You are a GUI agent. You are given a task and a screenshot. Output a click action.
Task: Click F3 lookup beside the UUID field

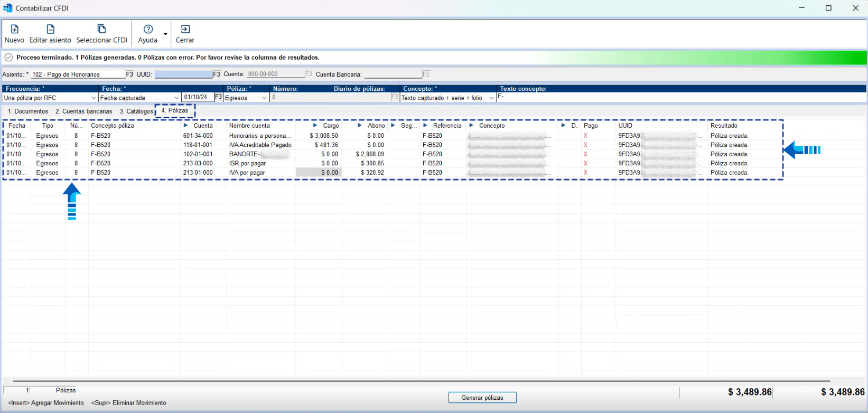pos(217,74)
